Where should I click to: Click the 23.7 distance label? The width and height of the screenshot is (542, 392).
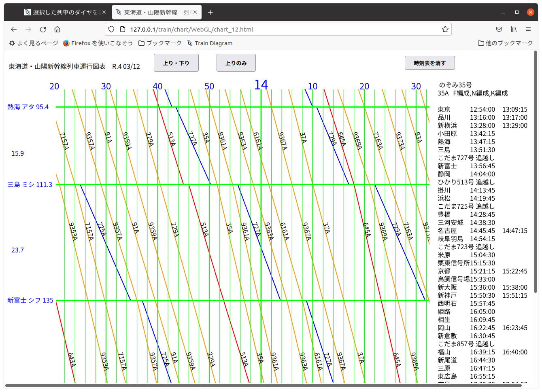pos(17,250)
